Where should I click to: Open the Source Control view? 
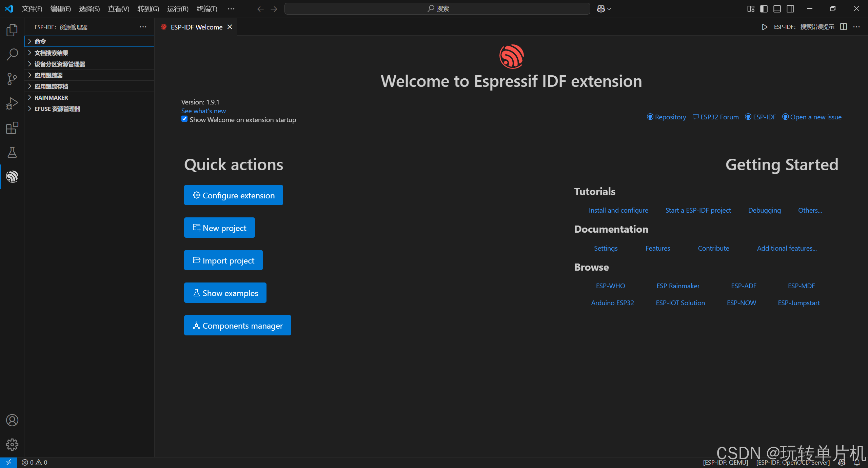coord(12,79)
